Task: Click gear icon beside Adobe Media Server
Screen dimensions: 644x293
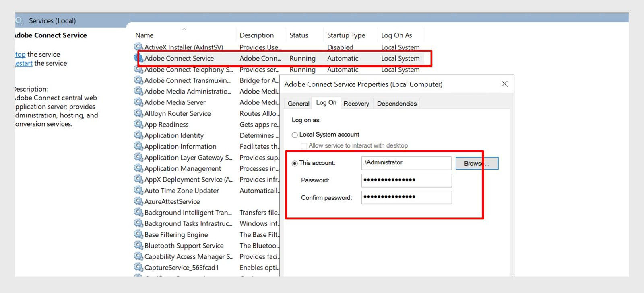Action: coord(138,102)
